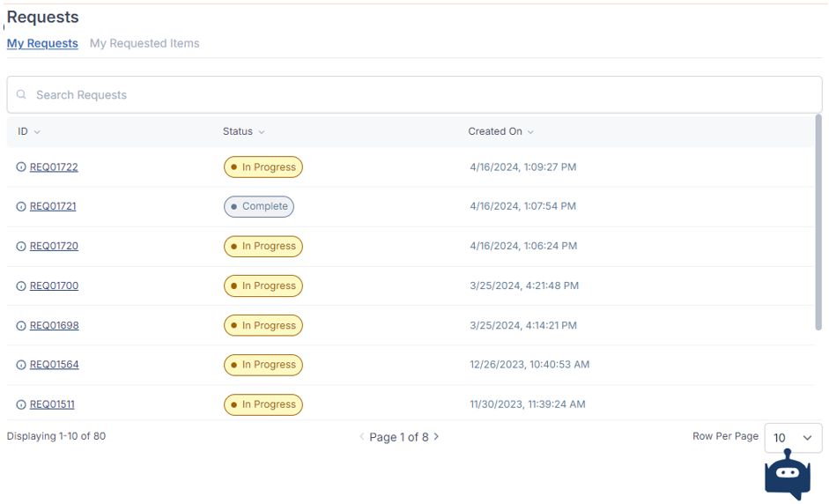The width and height of the screenshot is (829, 504).
Task: Click the In Progress badge for REQ01564
Action: pos(263,365)
